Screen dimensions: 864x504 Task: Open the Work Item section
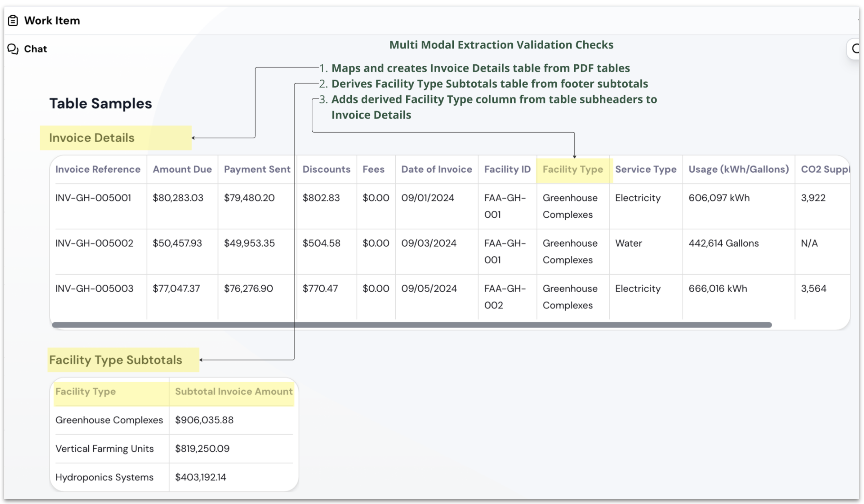pyautogui.click(x=52, y=21)
